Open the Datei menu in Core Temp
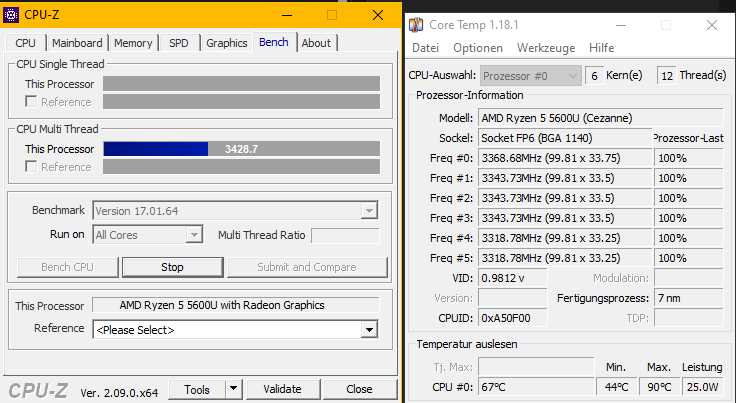736x403 pixels. coord(425,48)
